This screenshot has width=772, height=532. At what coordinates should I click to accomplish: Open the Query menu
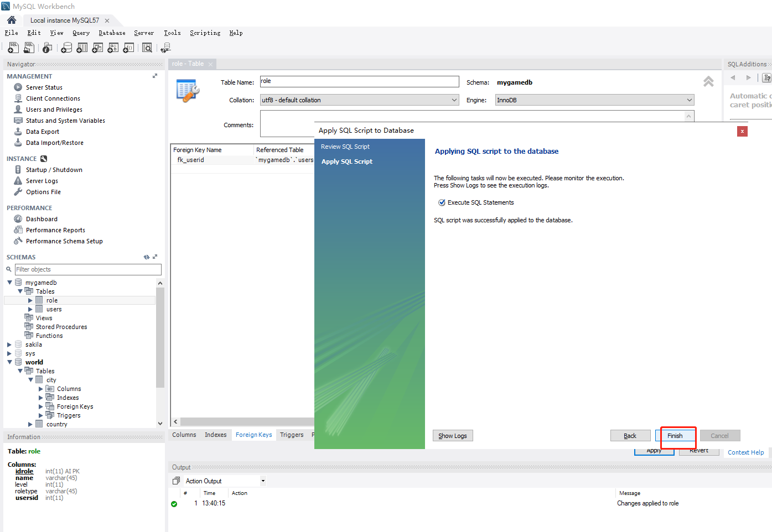coord(81,33)
